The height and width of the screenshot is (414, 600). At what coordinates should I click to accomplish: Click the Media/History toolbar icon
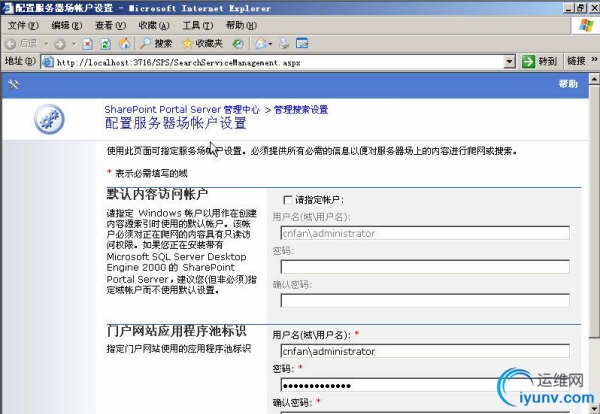tap(238, 44)
